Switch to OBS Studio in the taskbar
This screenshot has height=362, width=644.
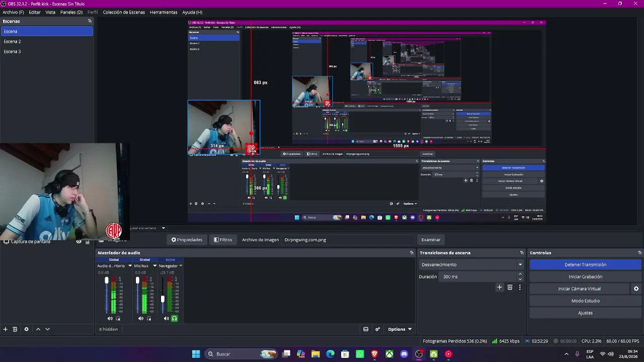pyautogui.click(x=419, y=354)
